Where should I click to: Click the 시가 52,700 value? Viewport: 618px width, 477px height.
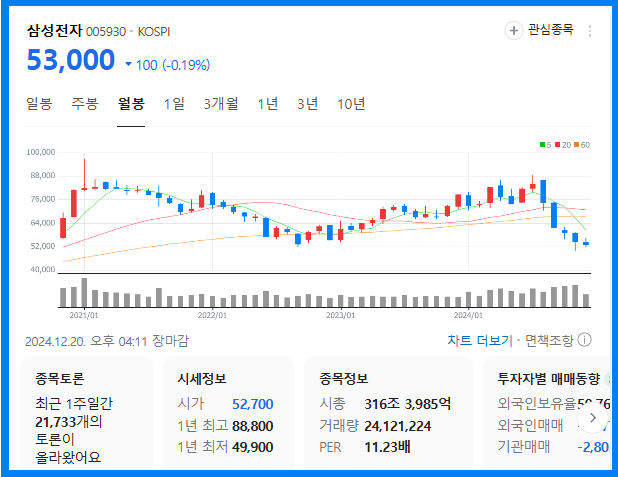click(253, 404)
